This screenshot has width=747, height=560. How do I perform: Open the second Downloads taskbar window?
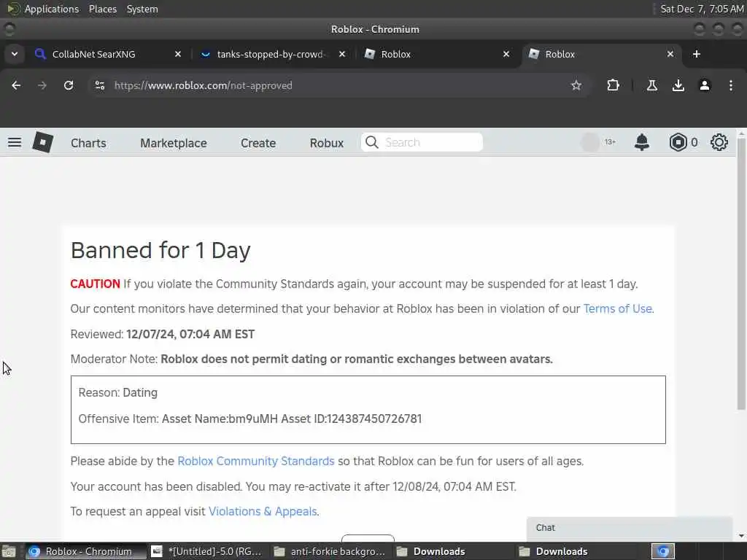tap(576, 551)
